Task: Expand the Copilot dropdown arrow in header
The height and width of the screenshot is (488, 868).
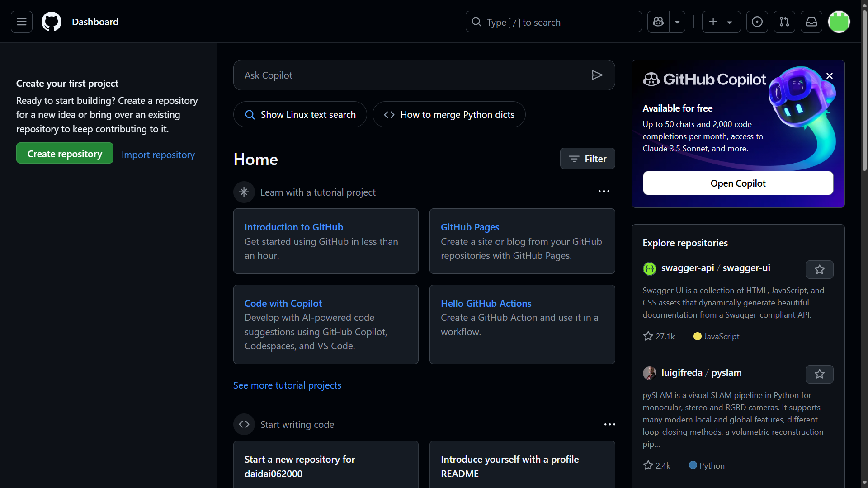Action: (x=677, y=22)
